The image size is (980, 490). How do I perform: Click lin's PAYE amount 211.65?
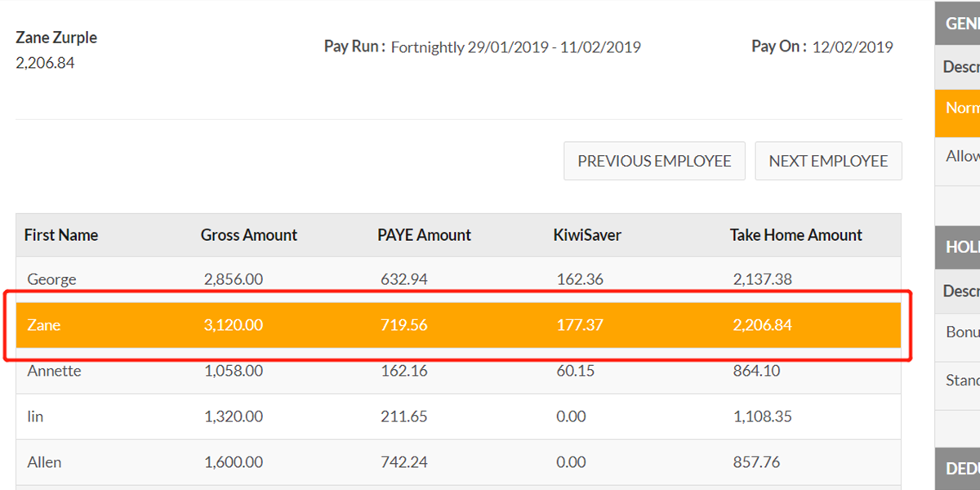tap(404, 416)
